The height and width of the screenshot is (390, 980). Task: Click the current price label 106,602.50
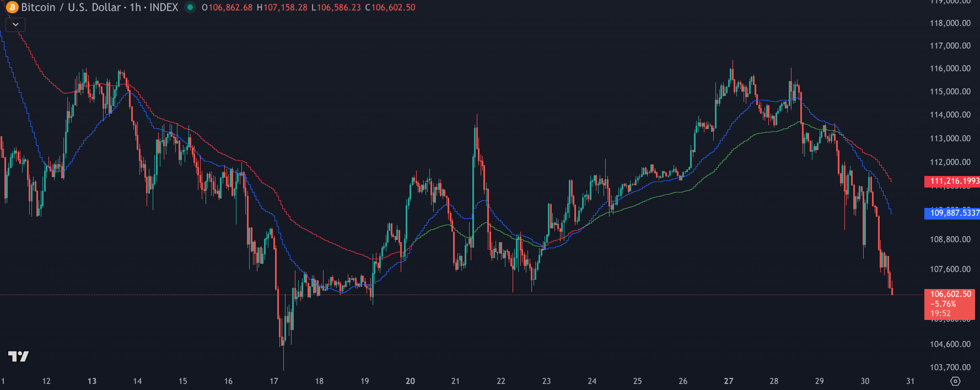point(951,294)
